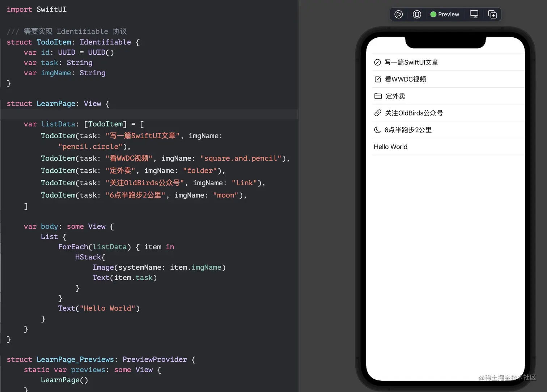547x392 pixels.
Task: Select the Hello World row in the preview
Action: 446,147
